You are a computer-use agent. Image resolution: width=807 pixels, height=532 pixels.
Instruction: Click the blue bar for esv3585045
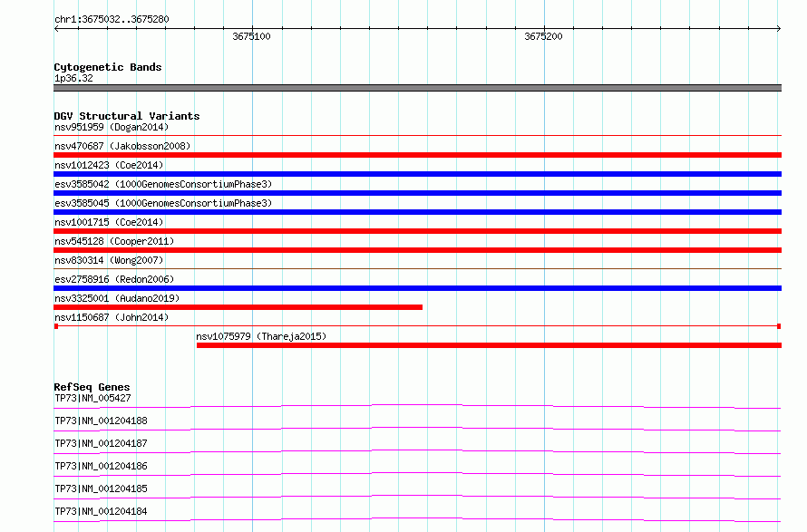pyautogui.click(x=417, y=212)
